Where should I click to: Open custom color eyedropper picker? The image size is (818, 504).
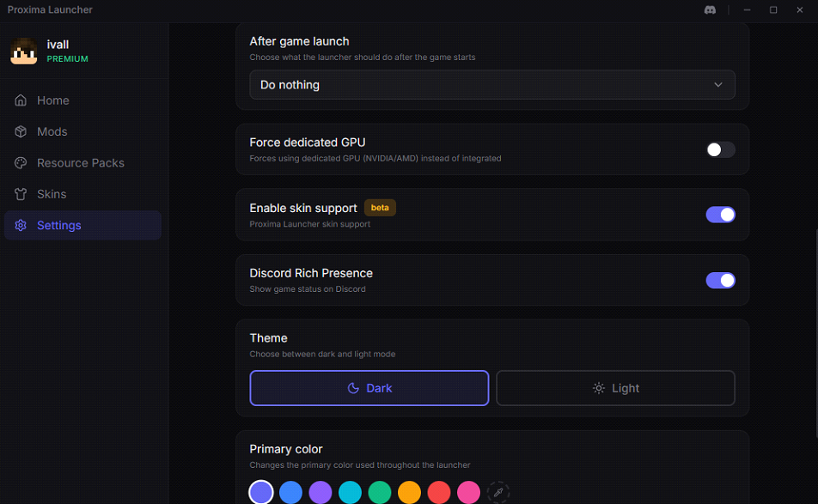(x=498, y=492)
